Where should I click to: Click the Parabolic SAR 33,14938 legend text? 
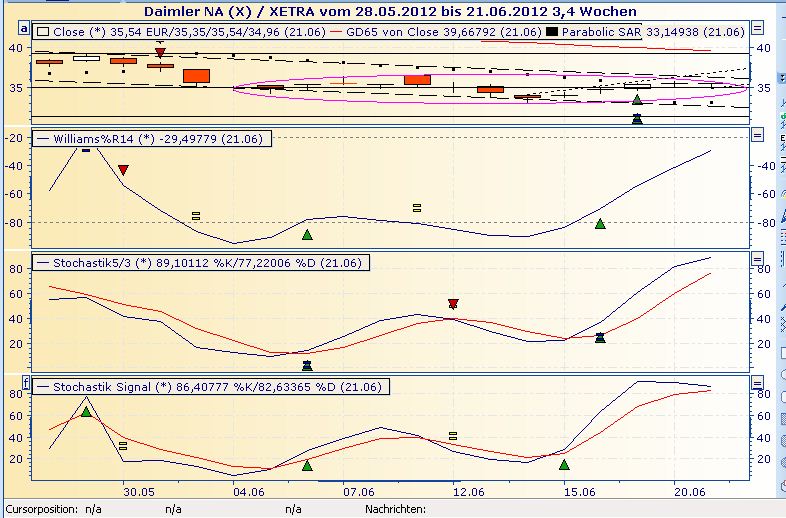653,32
